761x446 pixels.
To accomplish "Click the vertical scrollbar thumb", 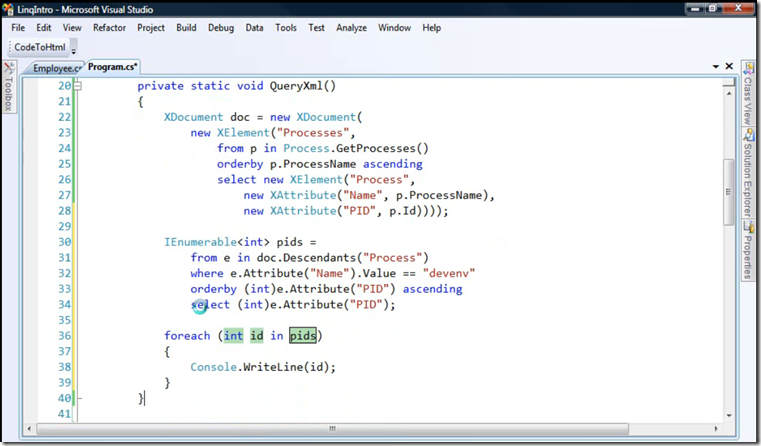I will coord(728,192).
